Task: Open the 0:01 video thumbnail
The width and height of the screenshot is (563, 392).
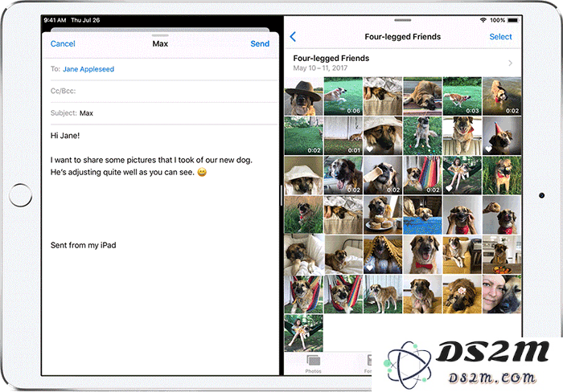Action: pyautogui.click(x=343, y=136)
